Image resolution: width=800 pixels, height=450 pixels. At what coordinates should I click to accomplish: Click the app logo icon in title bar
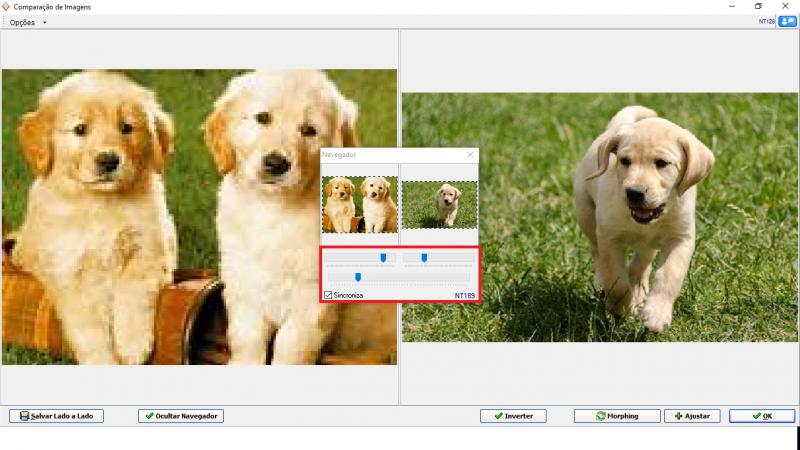pos(6,6)
